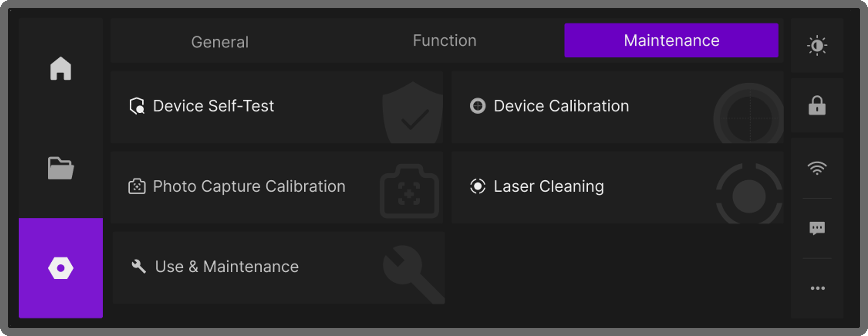Open the messages chat bubble icon
This screenshot has width=868, height=336.
(x=817, y=228)
